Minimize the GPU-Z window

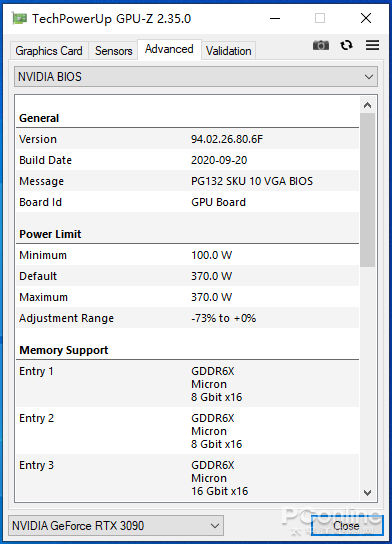[x=275, y=18]
